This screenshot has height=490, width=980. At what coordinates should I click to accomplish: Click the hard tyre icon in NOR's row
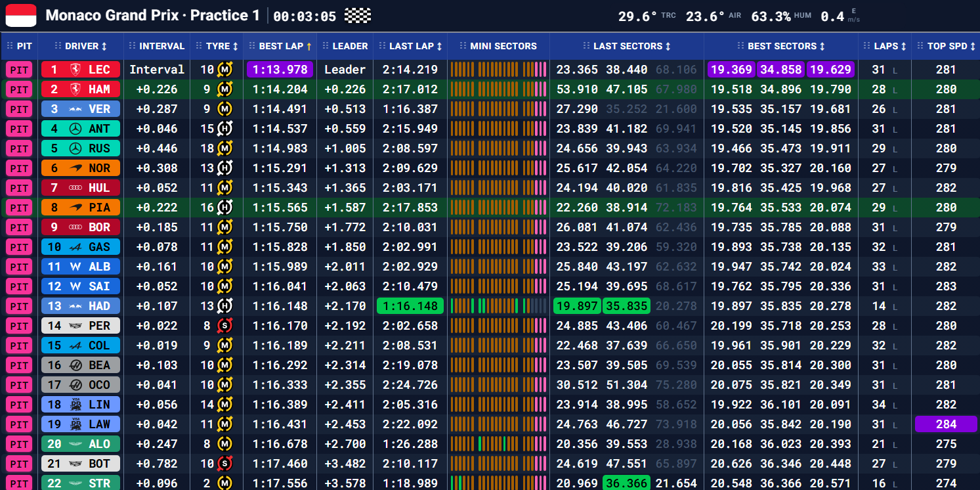click(226, 168)
